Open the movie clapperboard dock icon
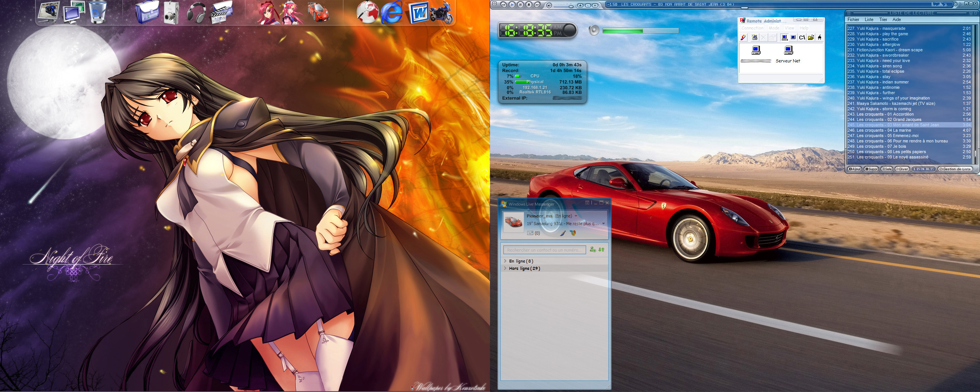The width and height of the screenshot is (980, 392). (x=222, y=13)
